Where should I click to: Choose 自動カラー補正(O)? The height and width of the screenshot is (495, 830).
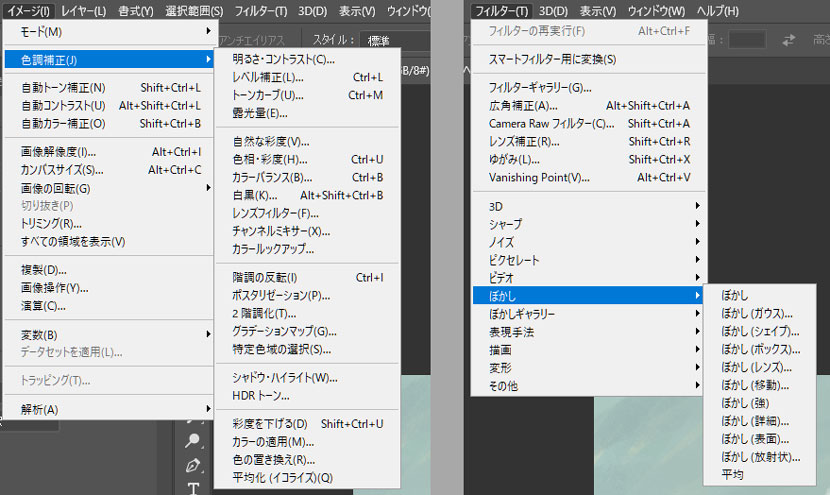[109, 123]
